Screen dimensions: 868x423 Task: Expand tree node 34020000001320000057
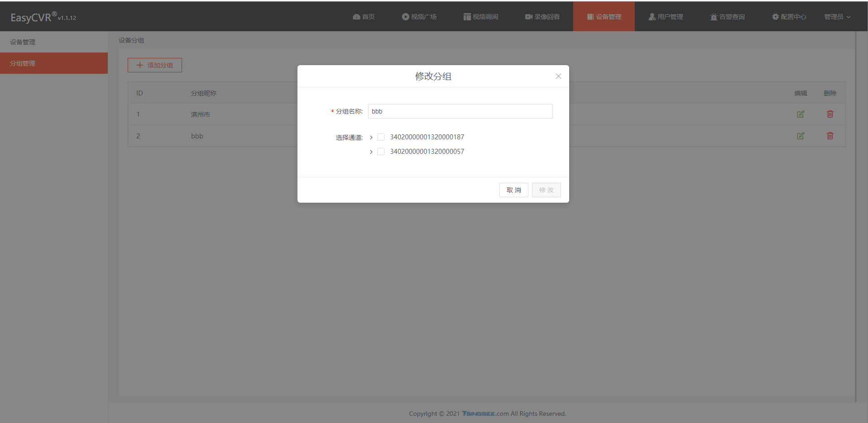click(x=371, y=152)
